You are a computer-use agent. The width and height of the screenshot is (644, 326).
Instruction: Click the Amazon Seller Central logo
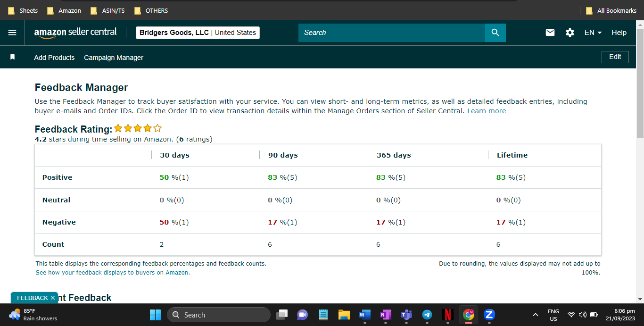pyautogui.click(x=75, y=33)
